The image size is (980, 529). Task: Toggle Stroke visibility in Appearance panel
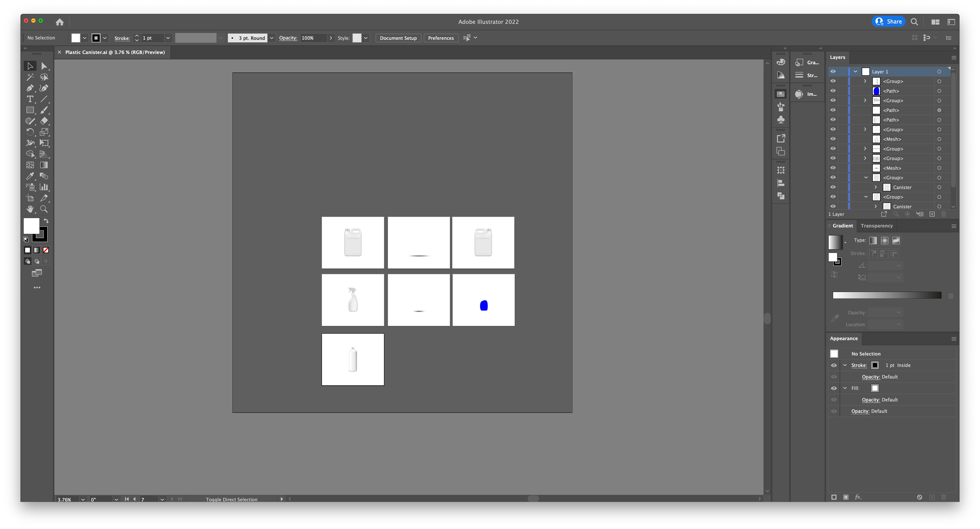coord(834,365)
